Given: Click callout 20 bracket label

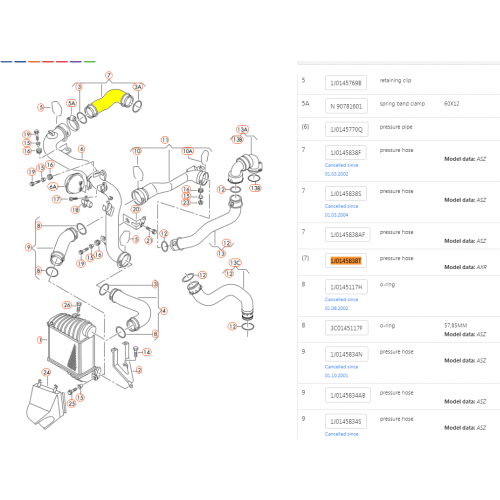Looking at the screenshot, I should point(136,209).
